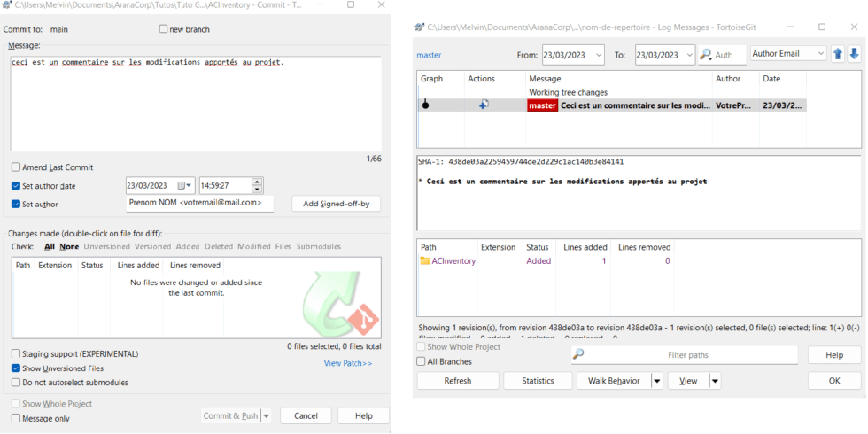Click Cancel in Commit dialog
868x434 pixels.
tap(306, 415)
